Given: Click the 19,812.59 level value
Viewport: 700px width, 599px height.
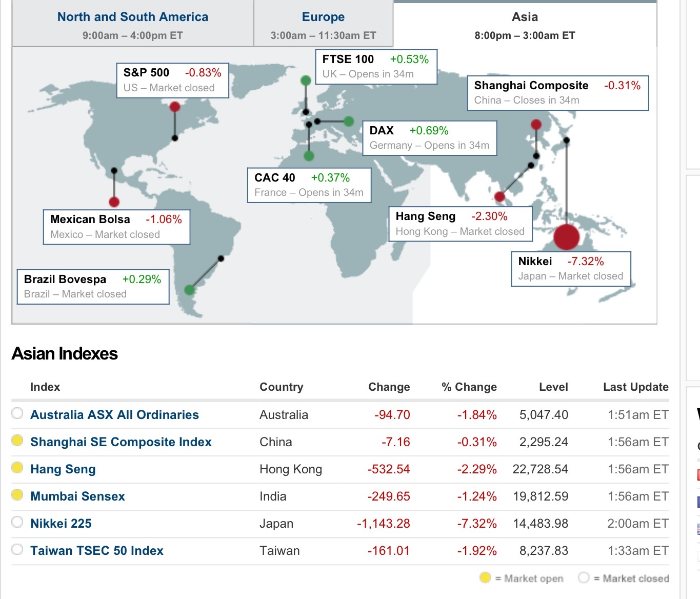Looking at the screenshot, I should pos(541,496).
